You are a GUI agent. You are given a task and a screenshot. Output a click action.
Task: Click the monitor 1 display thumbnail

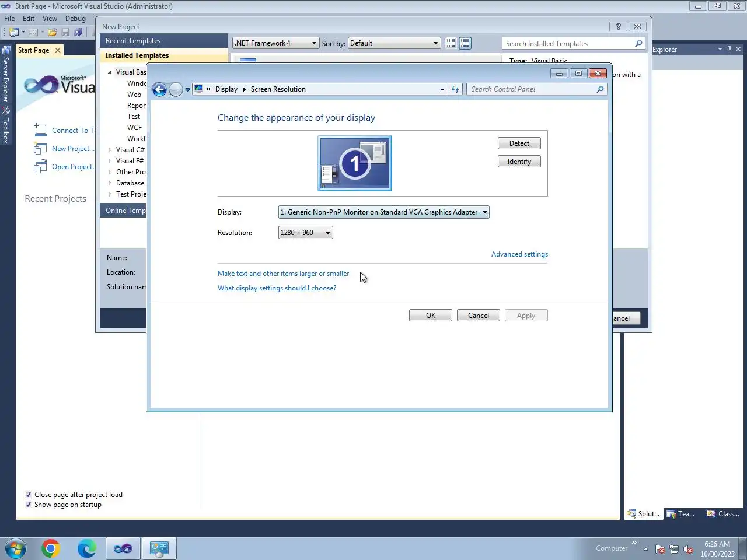click(355, 163)
